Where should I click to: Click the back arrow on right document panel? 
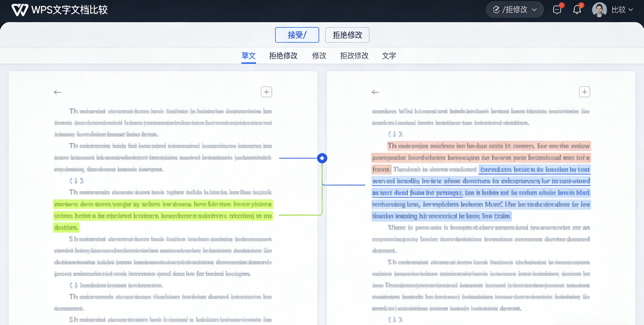click(x=376, y=92)
